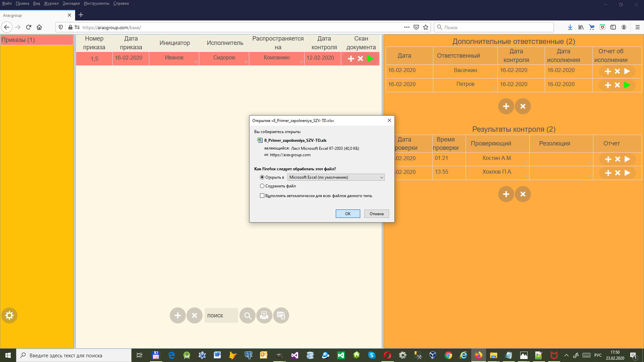Click the settings gear in yellow sidebar
644x362 pixels.
coord(9,315)
